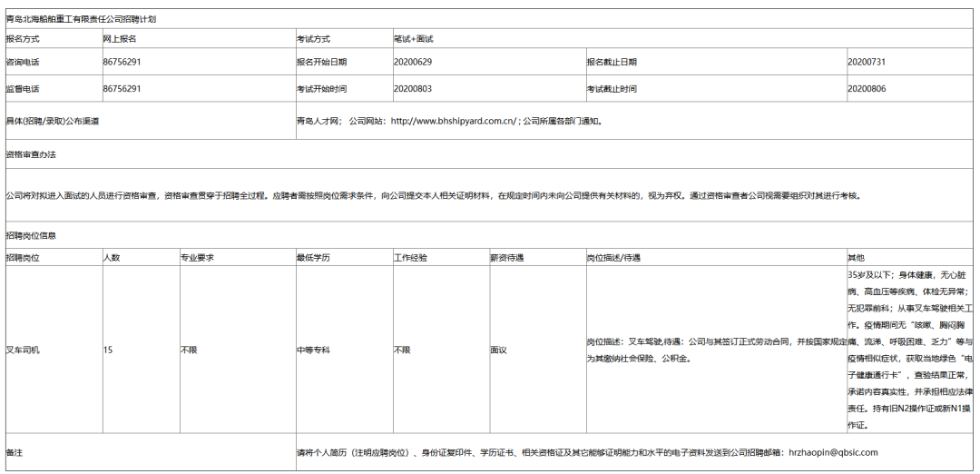Click the 资格审查办法 section heading
The width and height of the screenshot is (980, 474).
31,153
